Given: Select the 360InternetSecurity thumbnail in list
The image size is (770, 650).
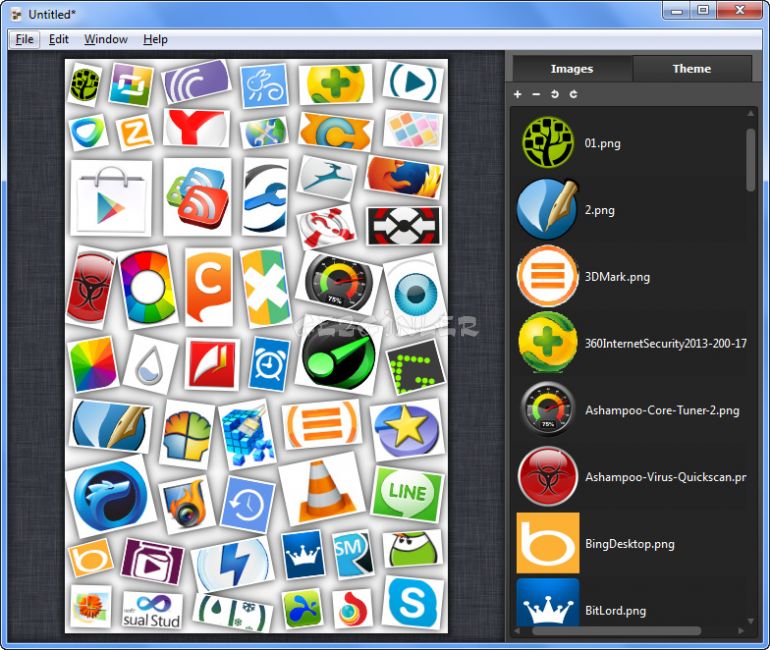Looking at the screenshot, I should (x=548, y=343).
